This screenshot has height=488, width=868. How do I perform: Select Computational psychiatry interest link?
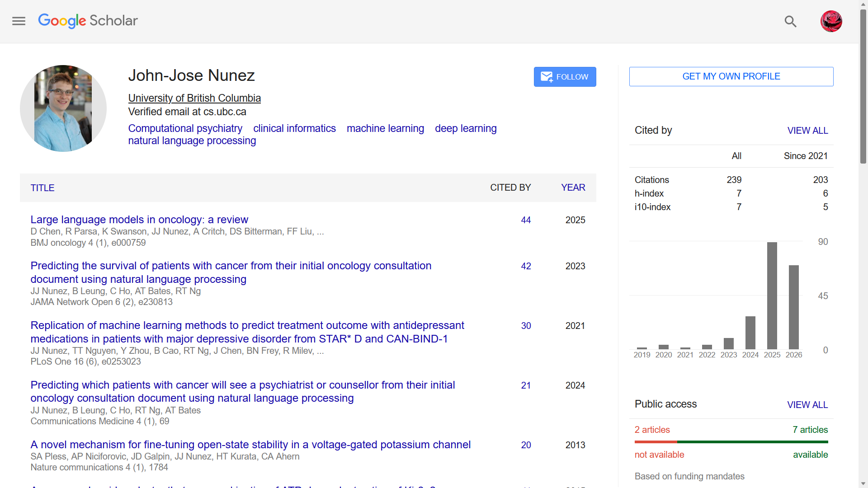[185, 128]
